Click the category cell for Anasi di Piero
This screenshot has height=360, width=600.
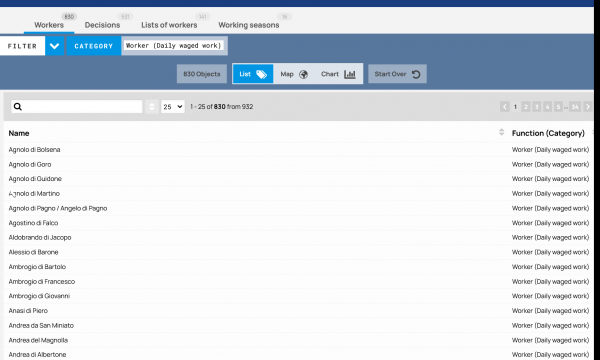point(550,311)
